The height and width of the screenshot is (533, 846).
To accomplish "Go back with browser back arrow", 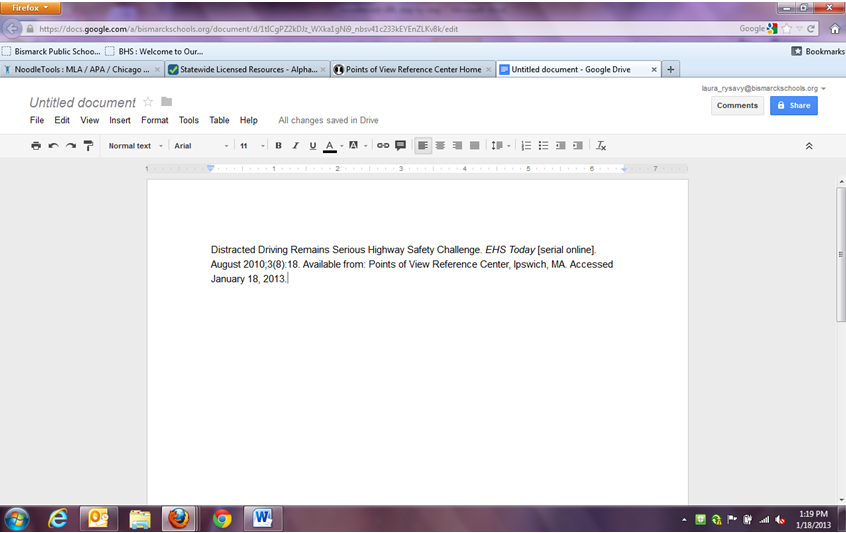I will point(12,29).
